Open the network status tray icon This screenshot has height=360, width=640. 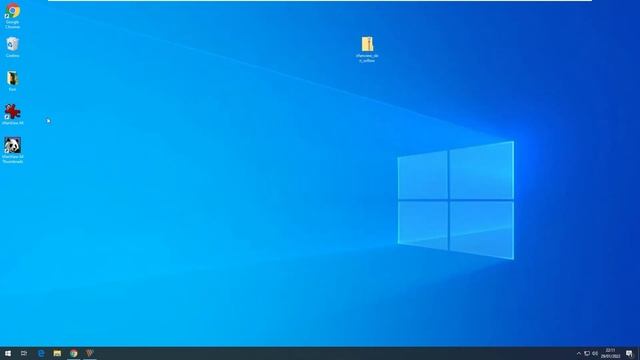coord(587,353)
